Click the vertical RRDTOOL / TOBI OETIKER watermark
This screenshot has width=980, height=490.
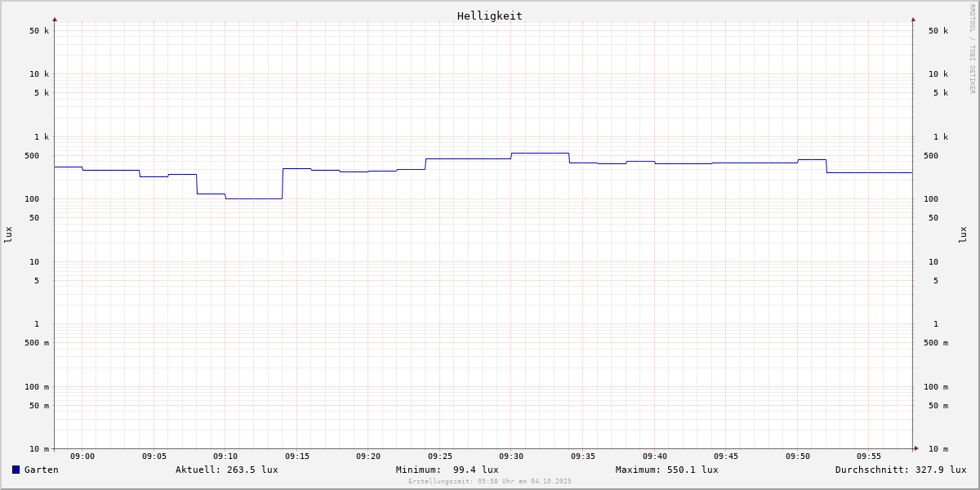point(972,49)
